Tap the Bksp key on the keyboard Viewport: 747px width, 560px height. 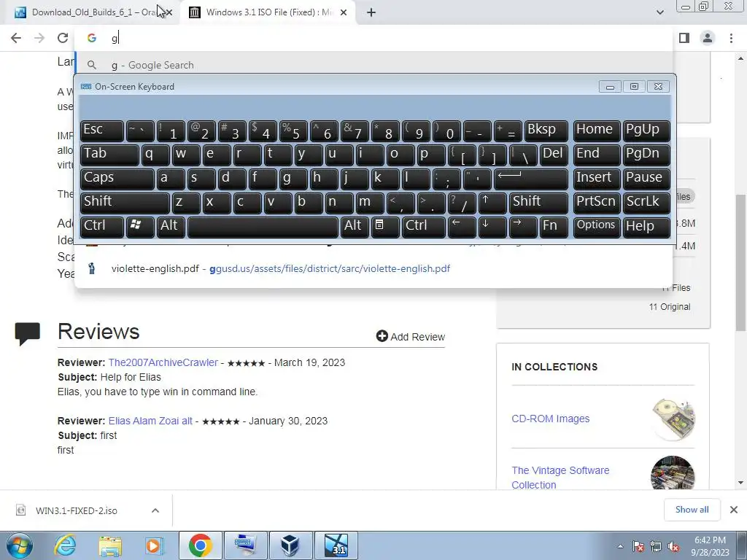click(x=546, y=130)
